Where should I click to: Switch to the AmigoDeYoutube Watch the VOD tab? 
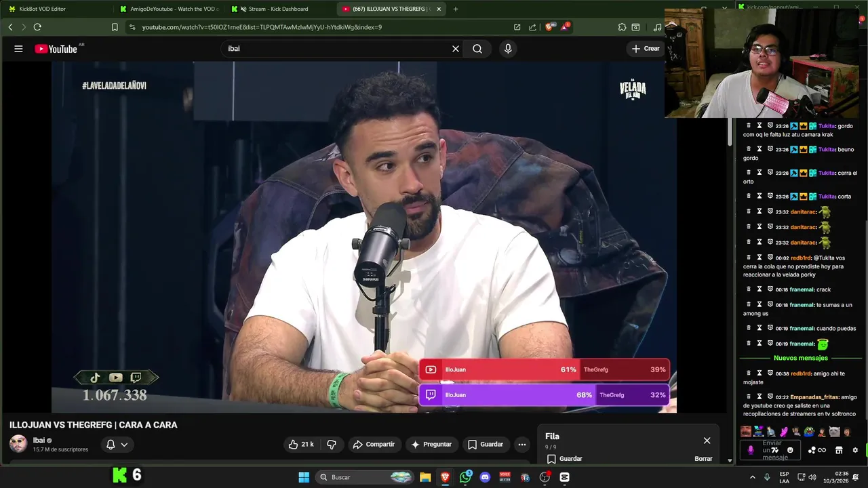point(167,9)
